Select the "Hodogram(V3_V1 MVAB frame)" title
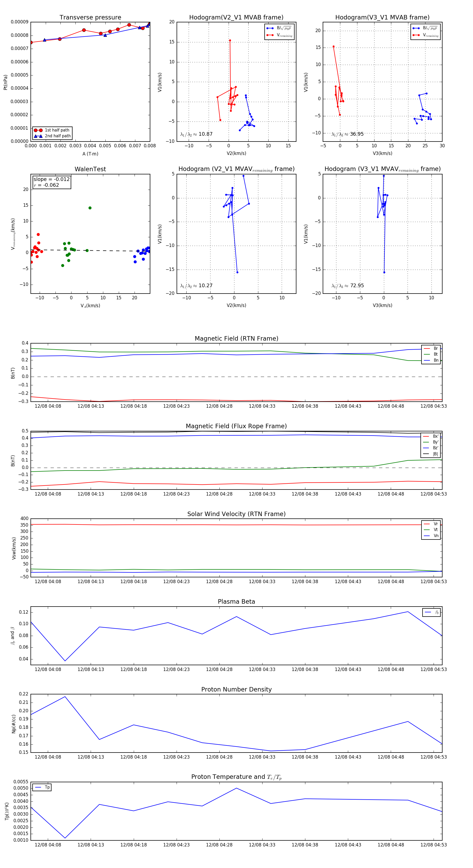The width and height of the screenshot is (473, 868). pos(382,17)
